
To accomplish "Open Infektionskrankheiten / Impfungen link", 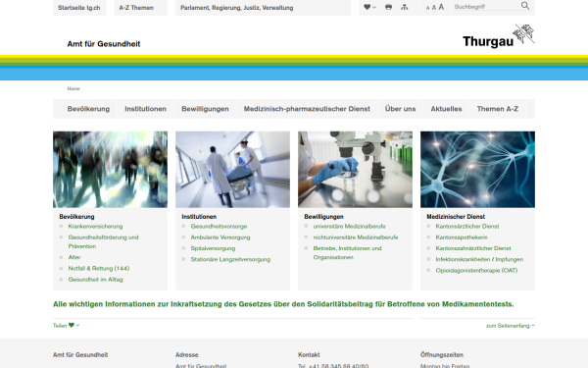I will pos(479,259).
